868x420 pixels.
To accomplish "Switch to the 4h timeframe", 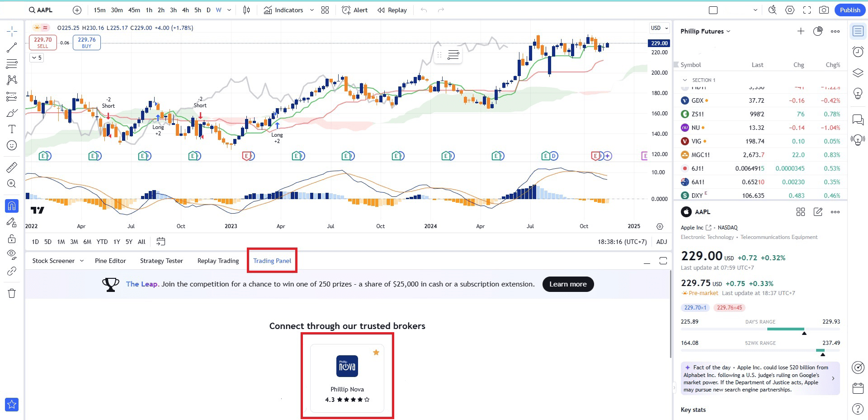I will (185, 10).
